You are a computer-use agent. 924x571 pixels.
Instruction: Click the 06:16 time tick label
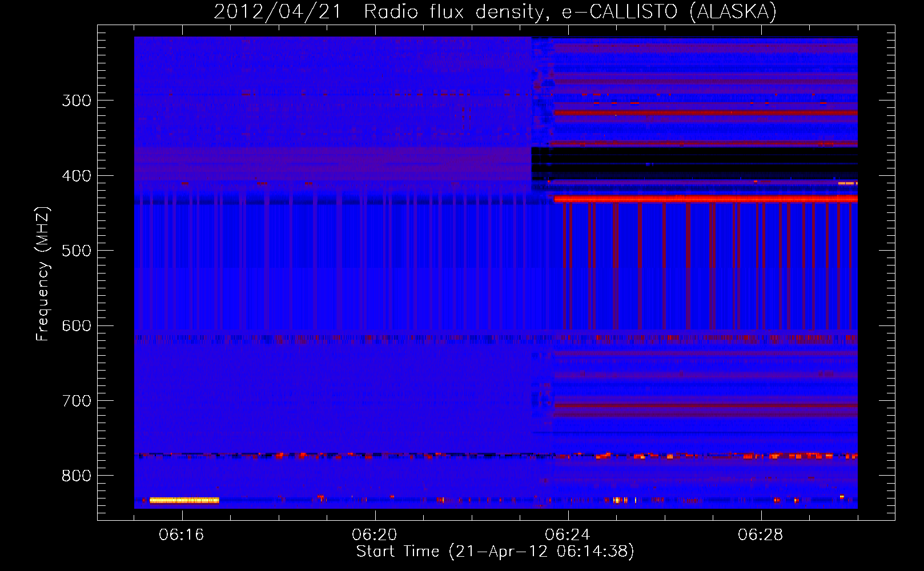click(x=182, y=535)
